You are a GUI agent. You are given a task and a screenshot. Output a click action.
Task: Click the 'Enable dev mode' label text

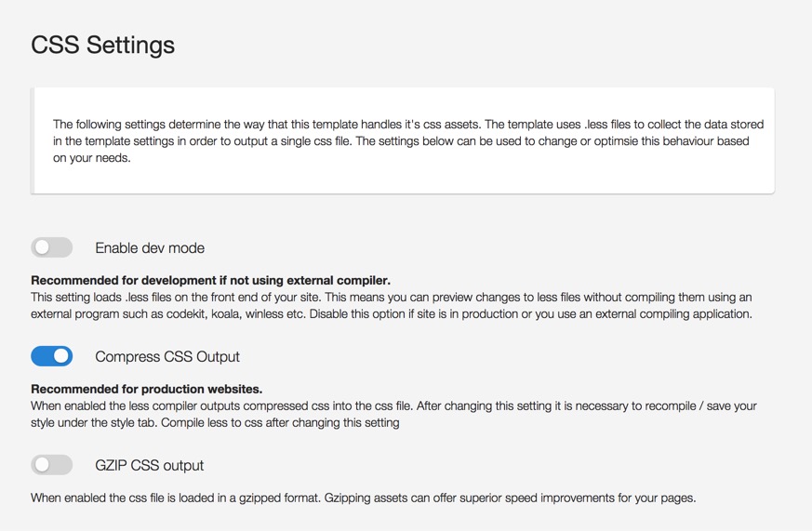pos(150,248)
